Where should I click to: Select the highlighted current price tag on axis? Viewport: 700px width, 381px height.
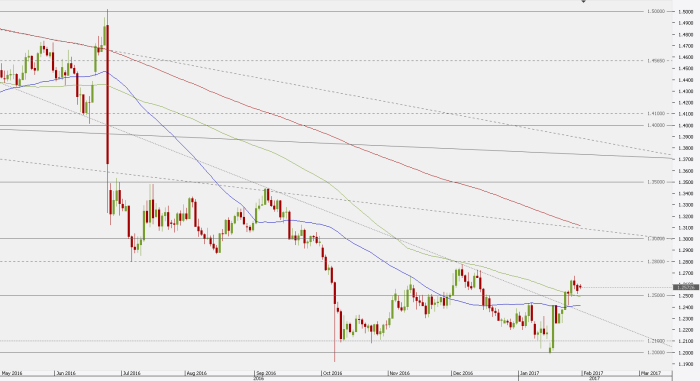tap(685, 287)
